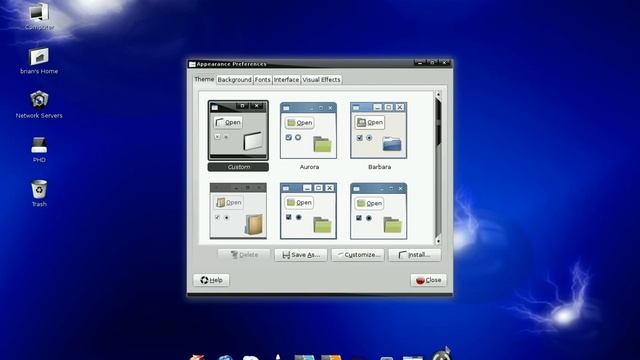Click the theme list scroll-up arrow
Viewport: 640px width, 360px height.
(438, 94)
